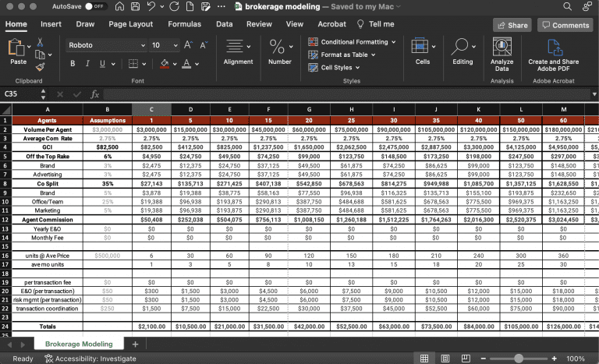Click the Copy icon
Image resolution: width=599 pixels, height=364 pixels.
(x=40, y=55)
